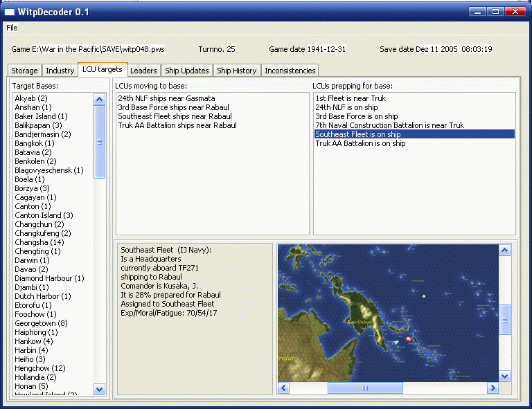The height and width of the screenshot is (409, 532).
Task: Select 1st Fleet is near Truk
Action: point(350,98)
